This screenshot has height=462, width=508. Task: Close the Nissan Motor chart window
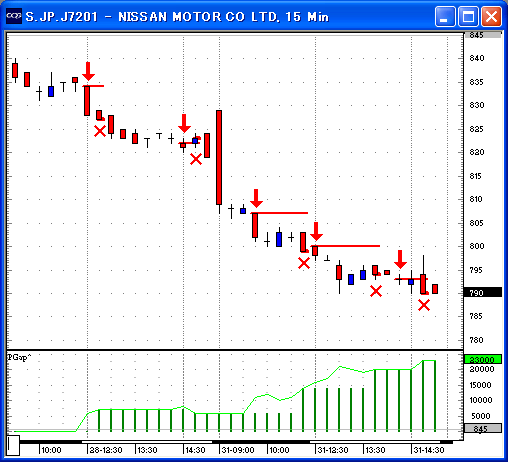(x=491, y=16)
